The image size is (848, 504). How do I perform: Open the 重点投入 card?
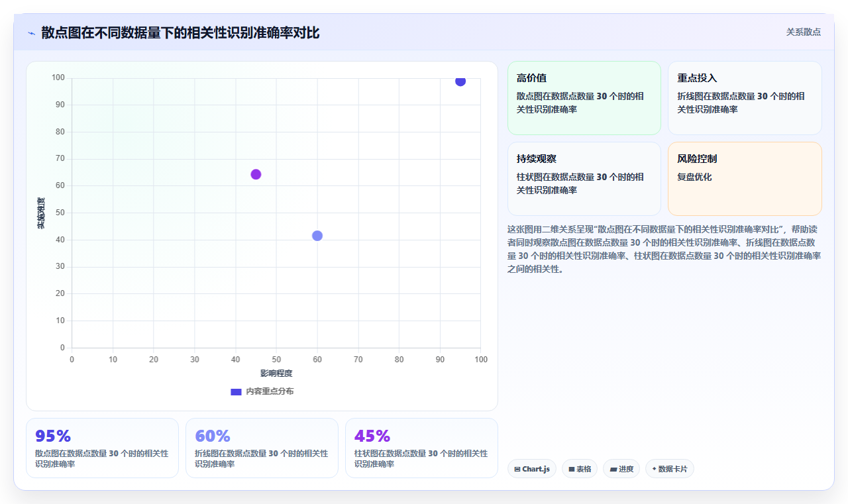coord(745,98)
